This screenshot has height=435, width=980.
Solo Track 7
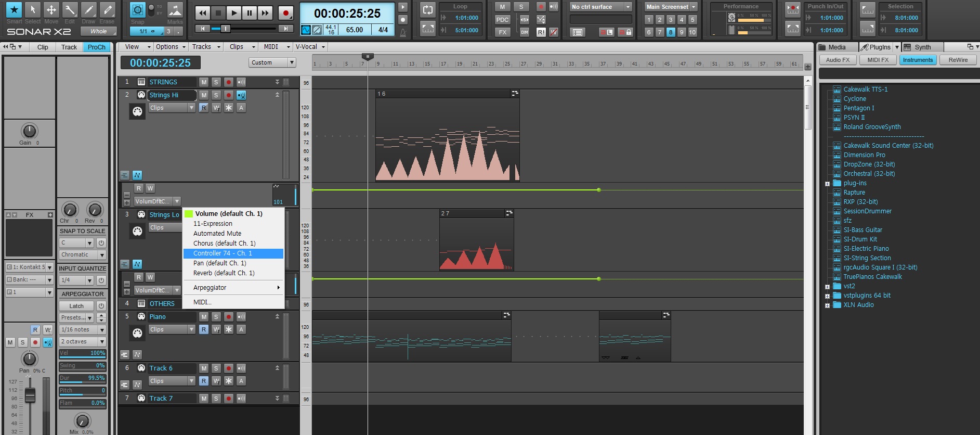pyautogui.click(x=216, y=399)
